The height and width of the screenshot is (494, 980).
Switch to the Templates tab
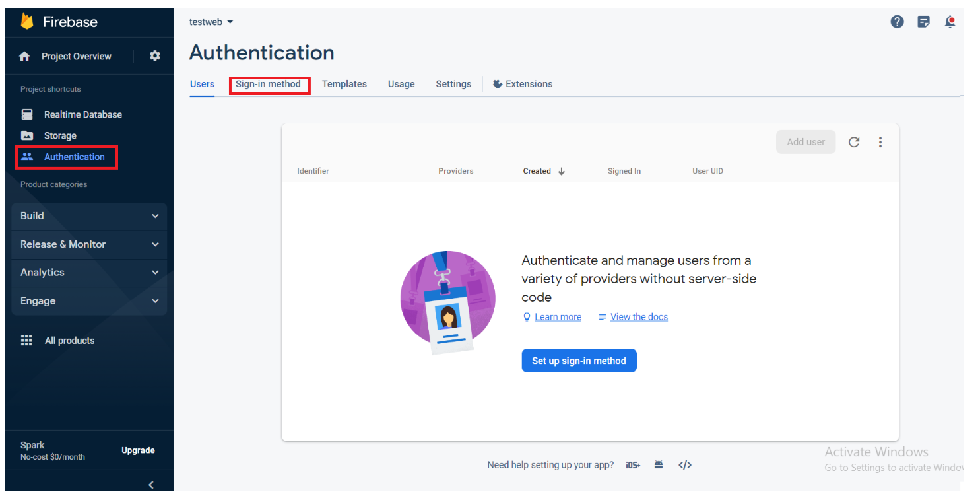[x=344, y=84]
